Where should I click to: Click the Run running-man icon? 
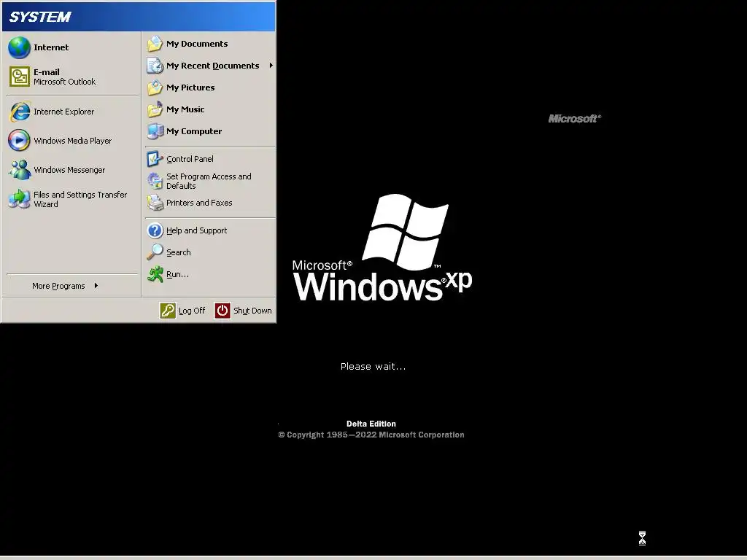coord(155,274)
